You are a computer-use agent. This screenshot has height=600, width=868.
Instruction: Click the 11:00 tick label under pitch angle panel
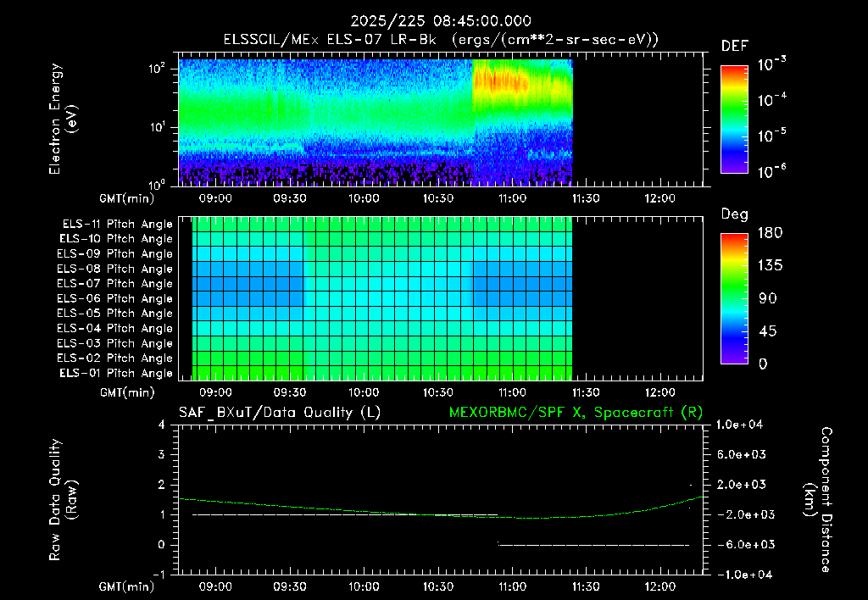(x=512, y=392)
